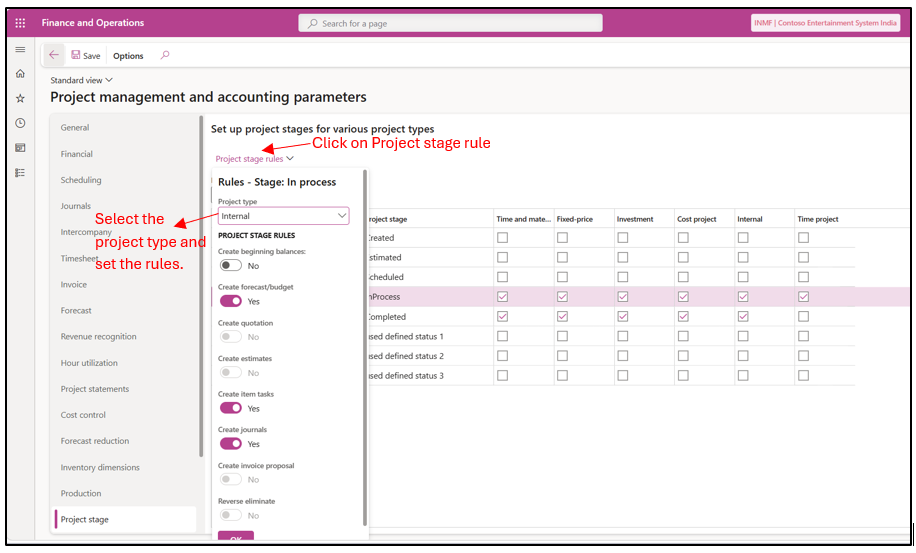Image resolution: width=916 pixels, height=553 pixels.
Task: Click Time project column header
Action: coord(818,219)
